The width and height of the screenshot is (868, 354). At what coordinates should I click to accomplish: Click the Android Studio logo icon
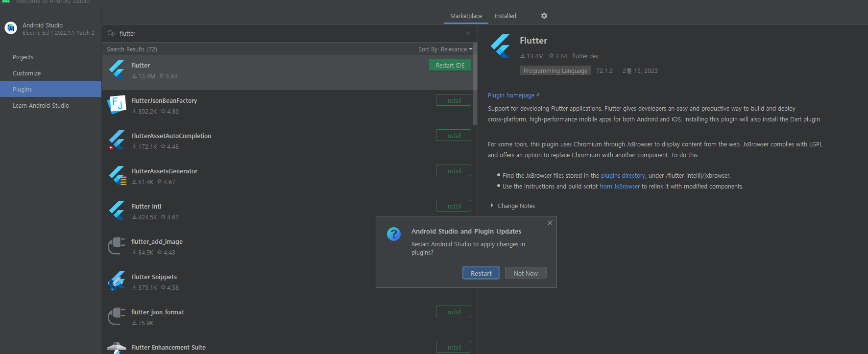(x=11, y=28)
